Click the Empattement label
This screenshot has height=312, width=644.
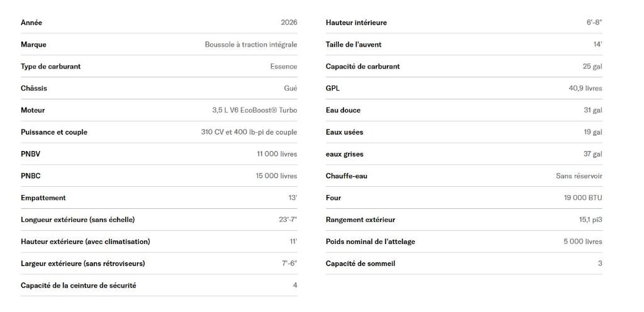(43, 198)
